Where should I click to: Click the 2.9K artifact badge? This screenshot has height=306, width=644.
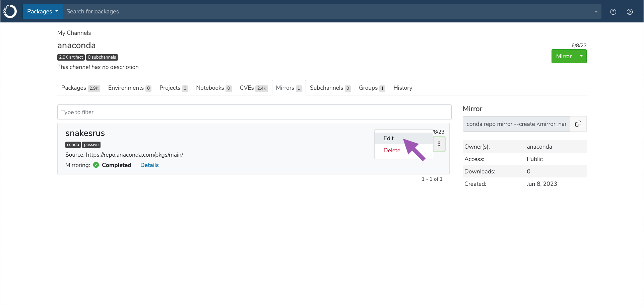(71, 57)
